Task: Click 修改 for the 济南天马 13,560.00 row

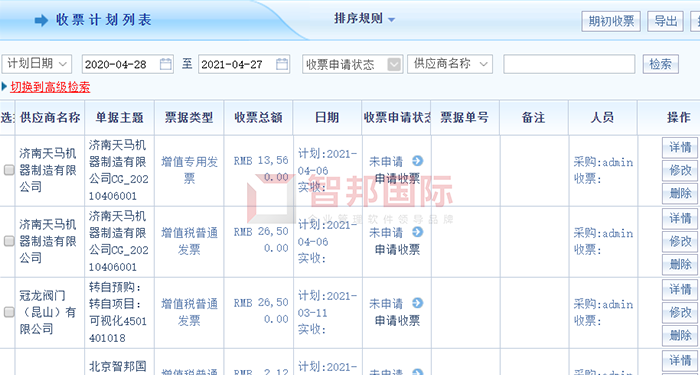Action: (x=680, y=170)
